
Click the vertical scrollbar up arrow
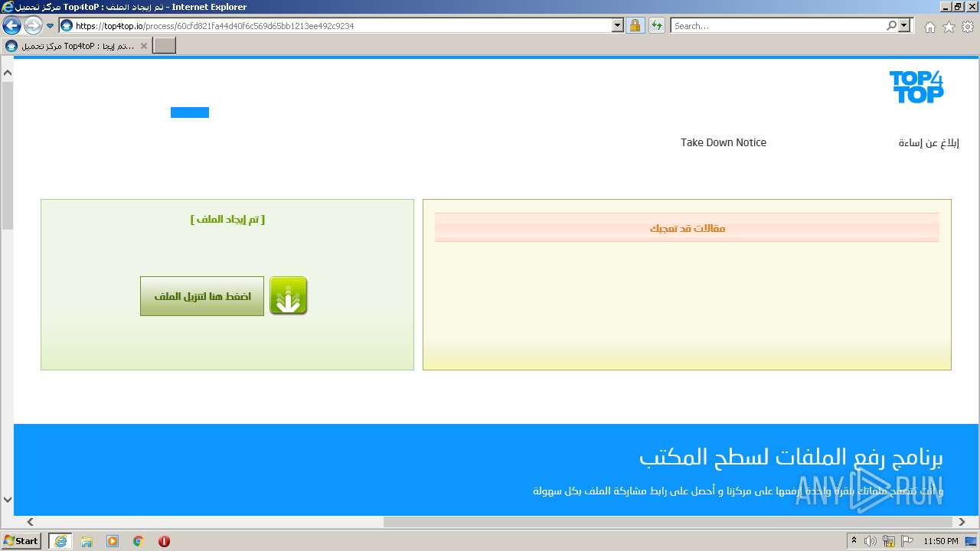coord(7,73)
